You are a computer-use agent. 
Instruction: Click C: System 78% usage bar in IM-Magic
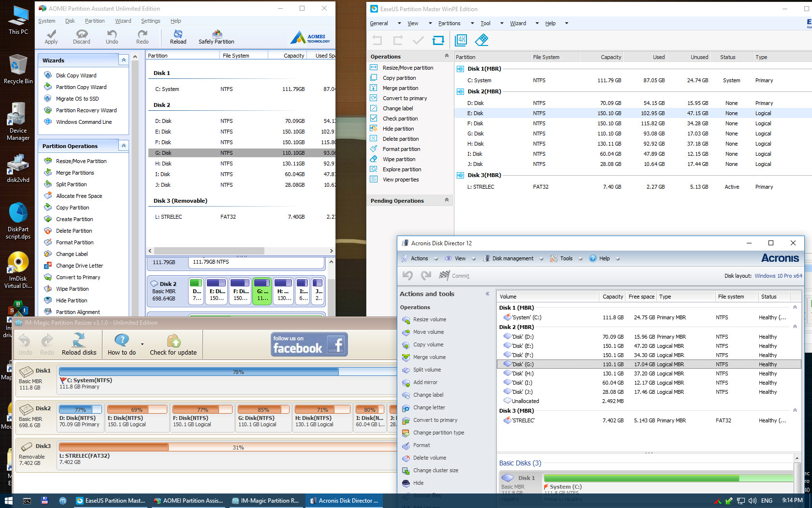pos(228,372)
